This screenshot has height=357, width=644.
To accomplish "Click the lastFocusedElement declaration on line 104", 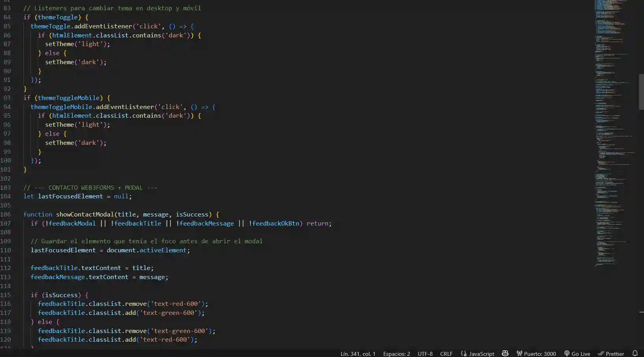I will [x=70, y=196].
